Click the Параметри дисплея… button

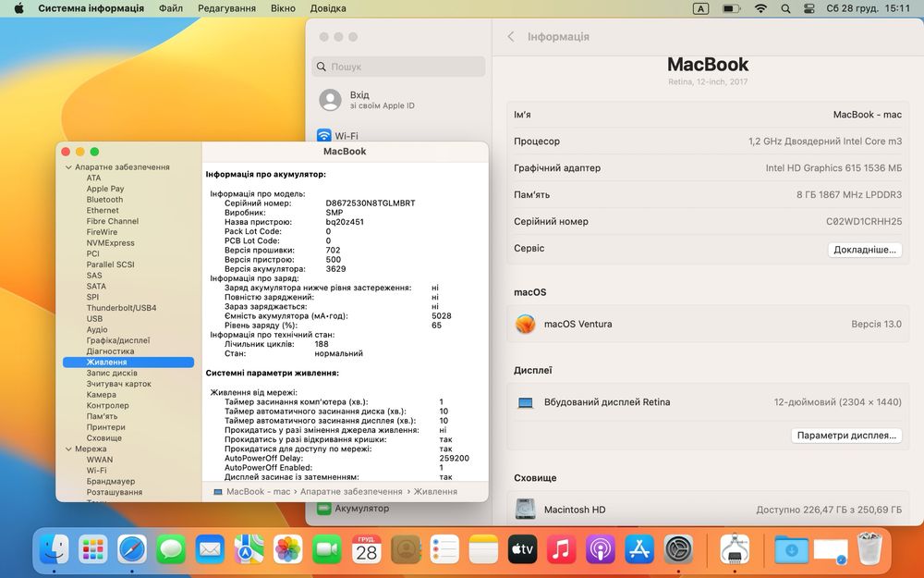click(846, 436)
